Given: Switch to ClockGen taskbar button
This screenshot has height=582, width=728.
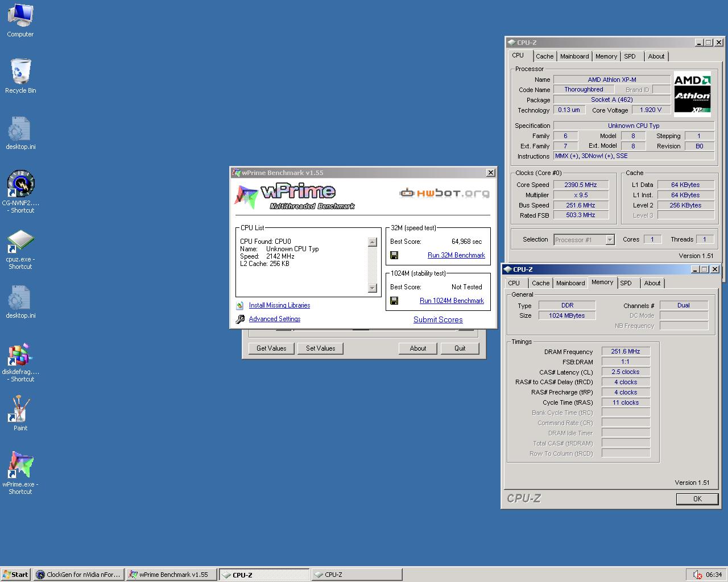Looking at the screenshot, I should 78,575.
